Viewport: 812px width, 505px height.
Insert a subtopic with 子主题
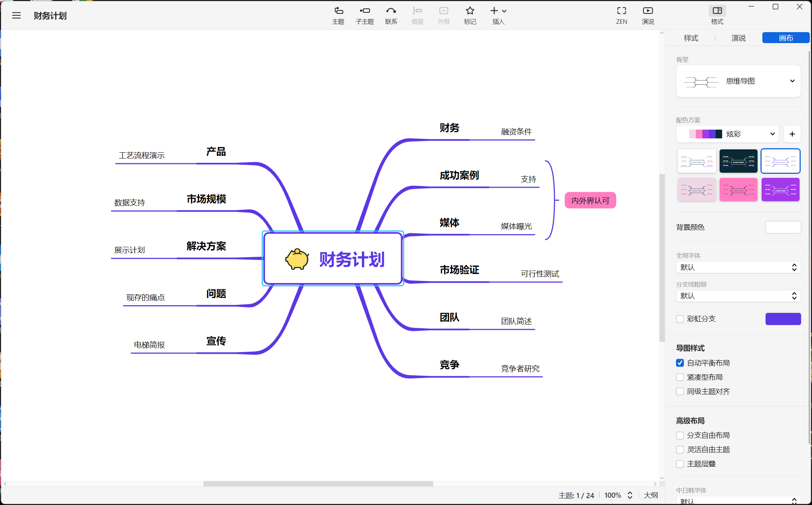pos(365,16)
